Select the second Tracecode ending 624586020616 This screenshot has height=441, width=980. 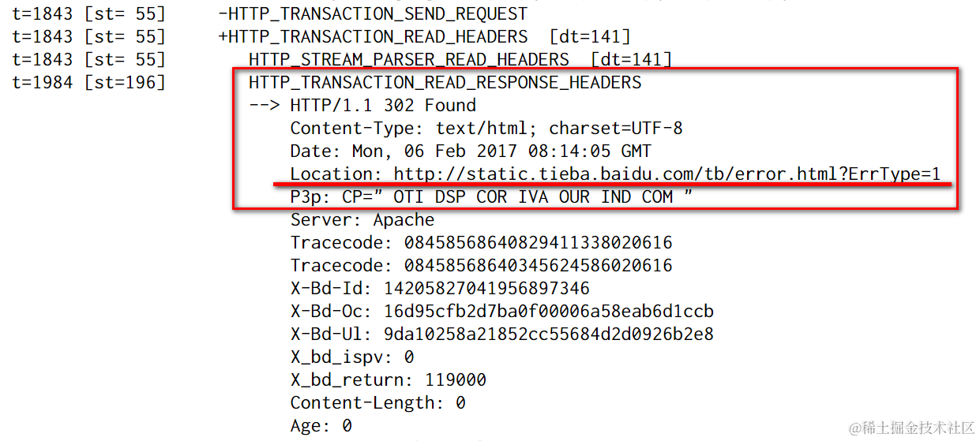(481, 266)
